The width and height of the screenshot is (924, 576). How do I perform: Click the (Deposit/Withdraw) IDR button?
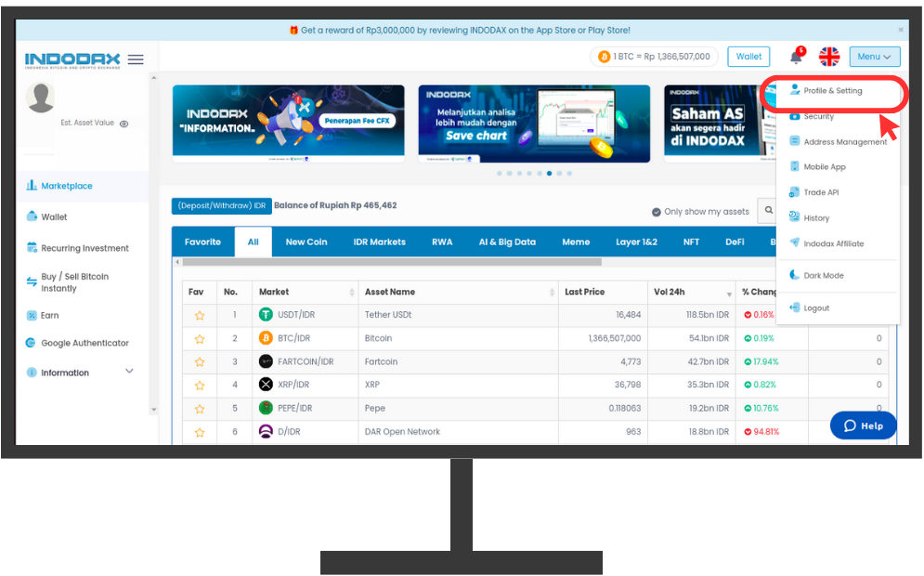point(222,205)
